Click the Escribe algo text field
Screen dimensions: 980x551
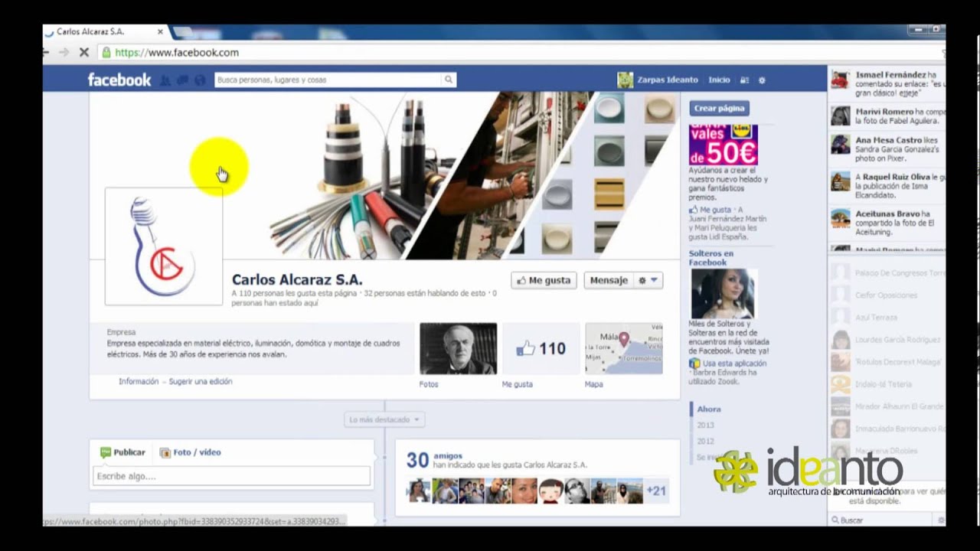click(x=231, y=476)
